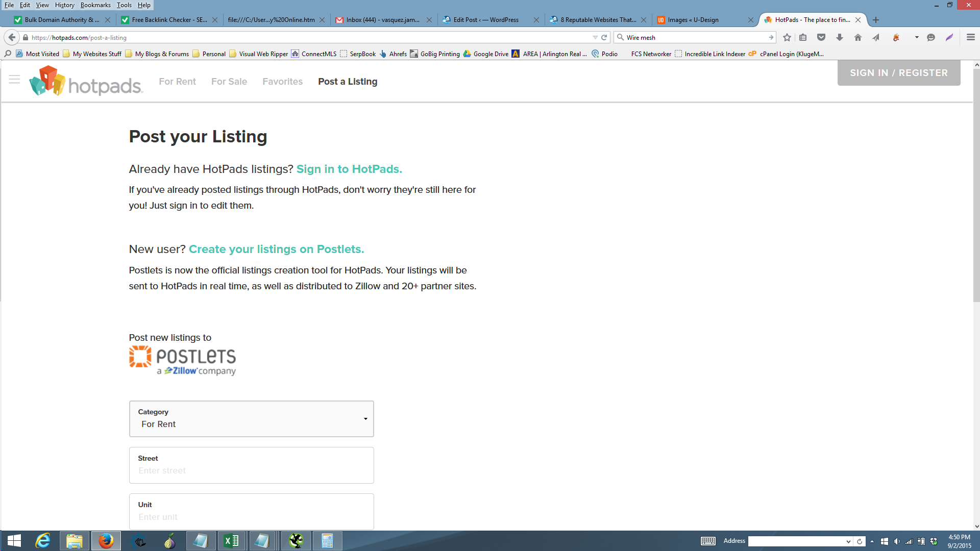Open the Bookmarks menu
Viewport: 980px width, 551px height.
click(95, 5)
